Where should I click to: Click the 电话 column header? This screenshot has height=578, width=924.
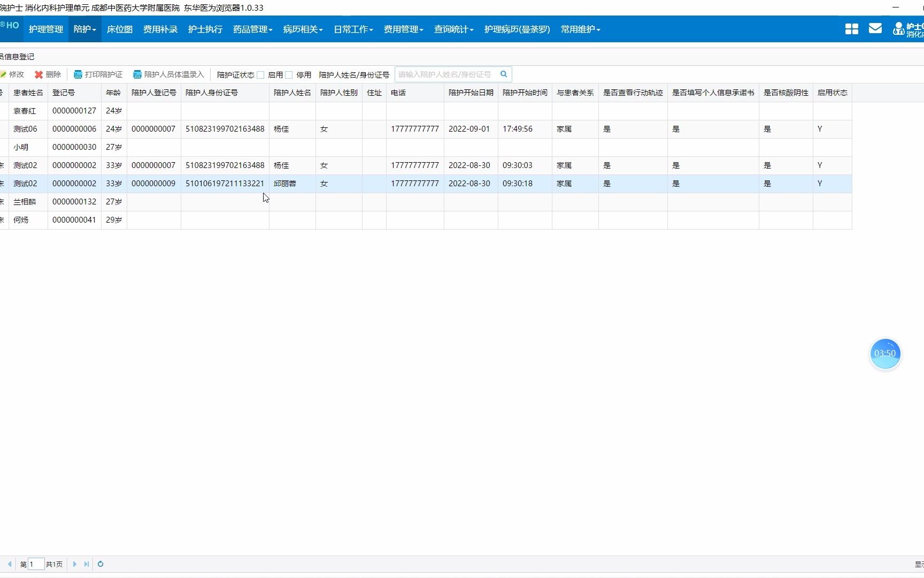tap(415, 93)
